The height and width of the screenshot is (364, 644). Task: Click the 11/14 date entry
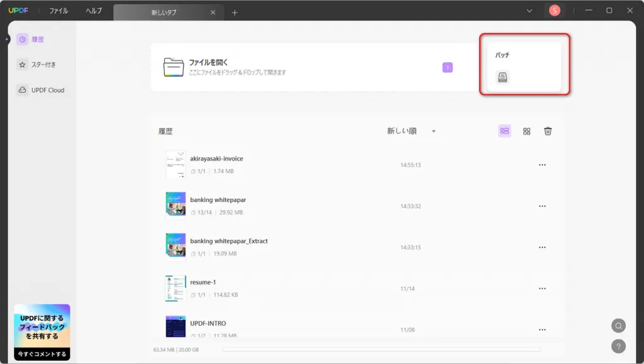click(408, 289)
